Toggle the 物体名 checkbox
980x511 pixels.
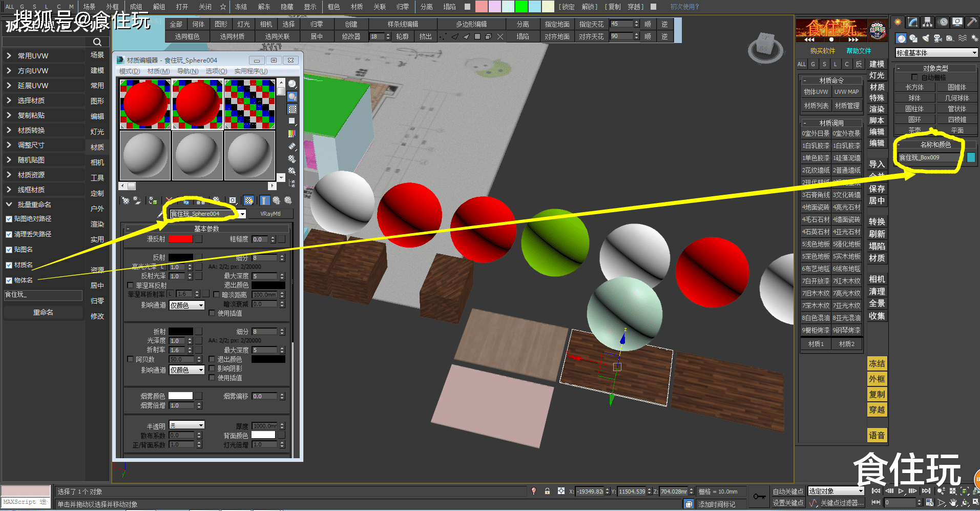pos(9,280)
